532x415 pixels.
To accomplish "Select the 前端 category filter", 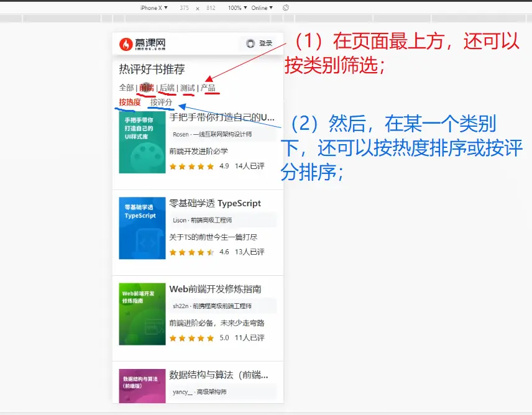I will [146, 88].
